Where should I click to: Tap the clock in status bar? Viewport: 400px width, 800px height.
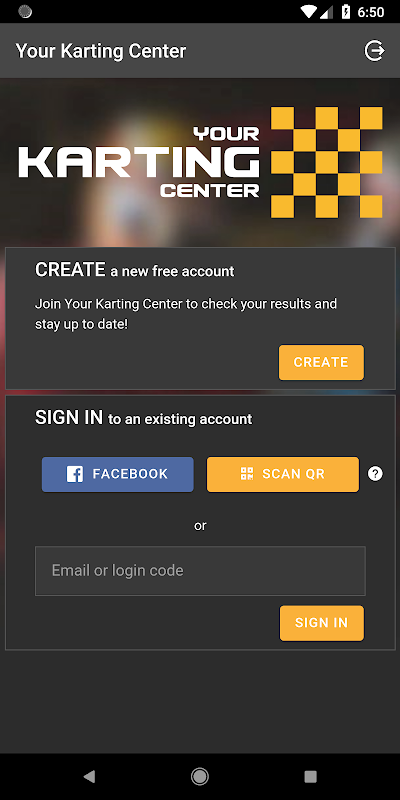pyautogui.click(x=371, y=12)
